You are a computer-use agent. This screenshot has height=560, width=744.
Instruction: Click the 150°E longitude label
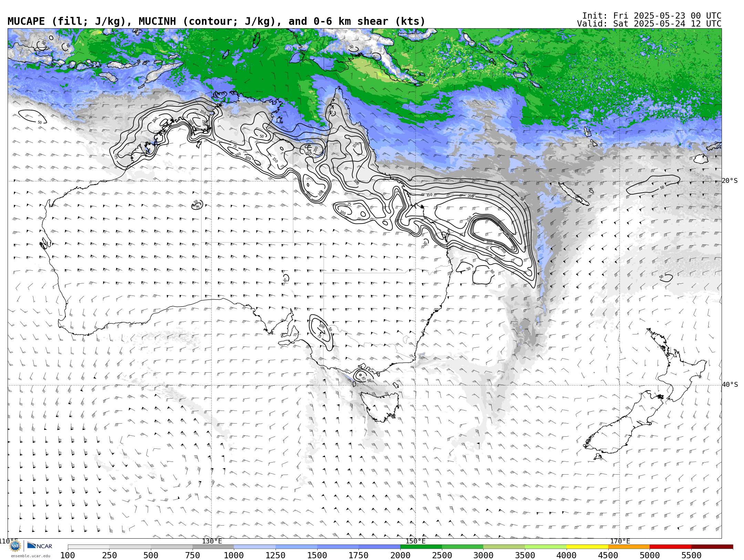(416, 541)
